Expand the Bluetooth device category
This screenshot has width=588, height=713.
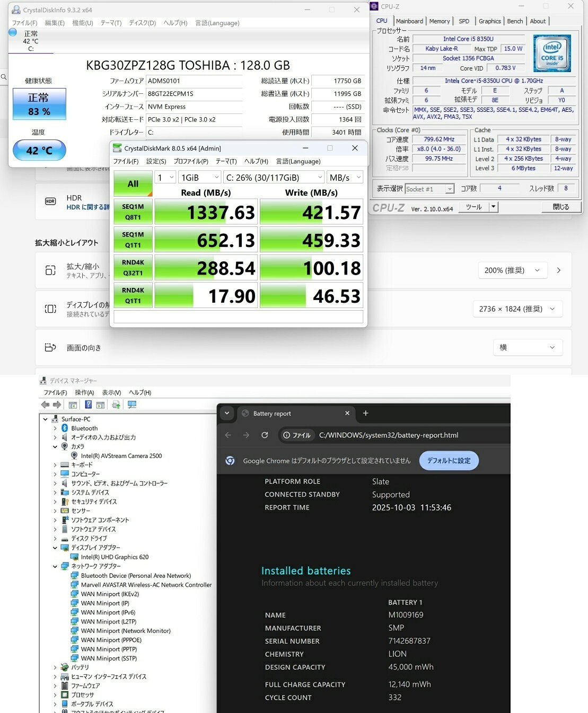tap(55, 428)
